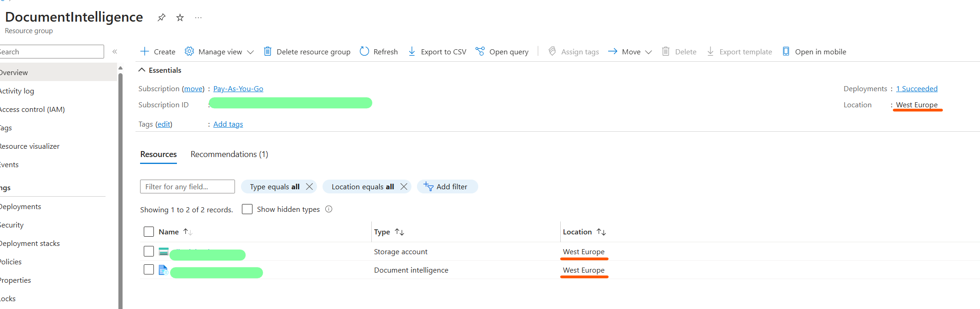Click Assign tags toolbar item
980x309 pixels.
click(574, 52)
